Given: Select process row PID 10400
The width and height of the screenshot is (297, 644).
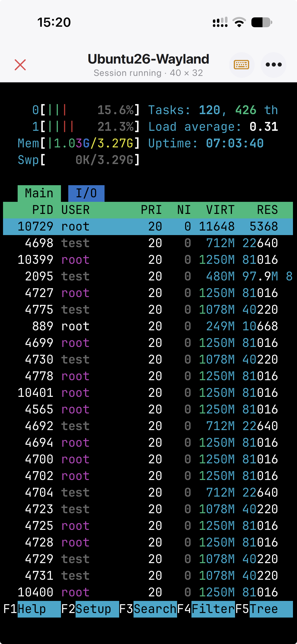Looking at the screenshot, I should (148, 592).
